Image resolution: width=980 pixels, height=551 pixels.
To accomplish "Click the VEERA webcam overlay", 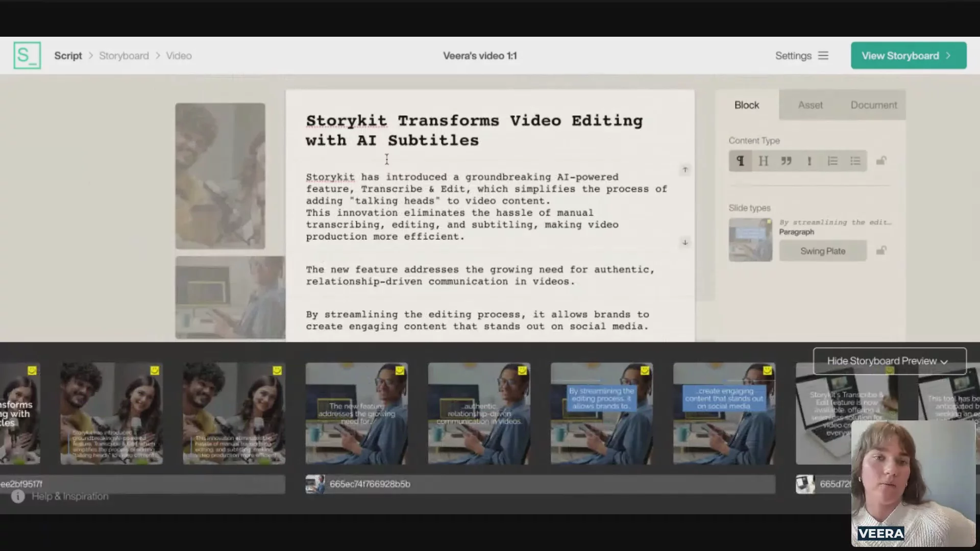I will (x=913, y=483).
